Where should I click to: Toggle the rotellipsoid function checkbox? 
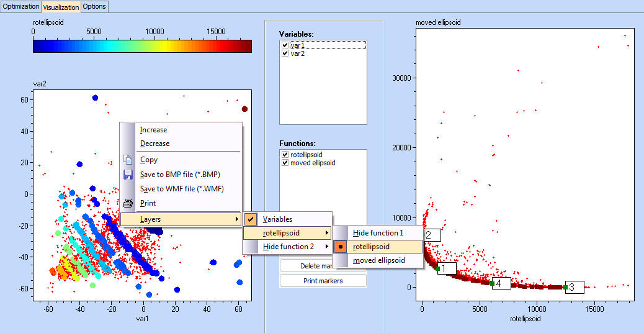click(285, 155)
